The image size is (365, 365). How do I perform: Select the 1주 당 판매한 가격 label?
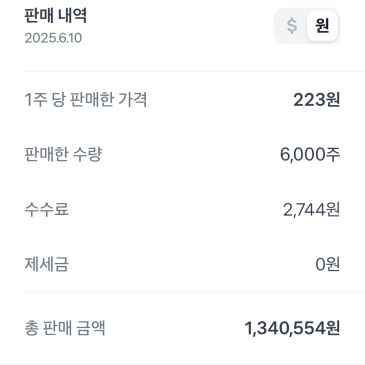pyautogui.click(x=86, y=99)
